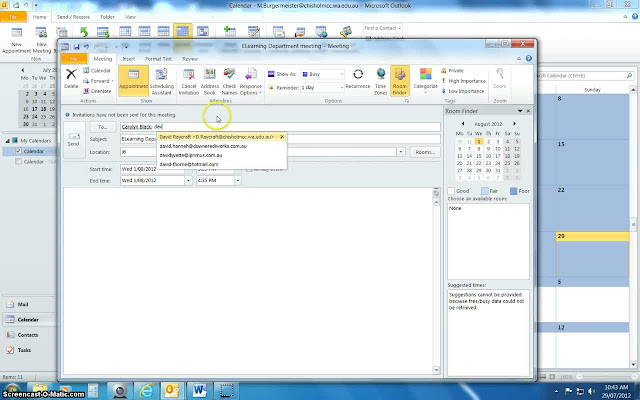640x400 pixels.
Task: Open the End time date dropdown
Action: 188,180
